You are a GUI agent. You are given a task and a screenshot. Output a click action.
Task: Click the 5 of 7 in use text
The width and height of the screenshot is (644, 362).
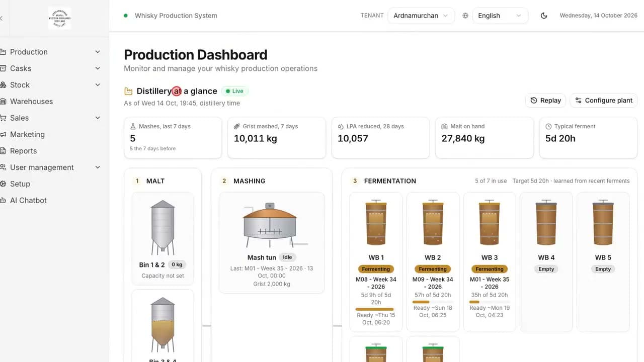click(491, 181)
